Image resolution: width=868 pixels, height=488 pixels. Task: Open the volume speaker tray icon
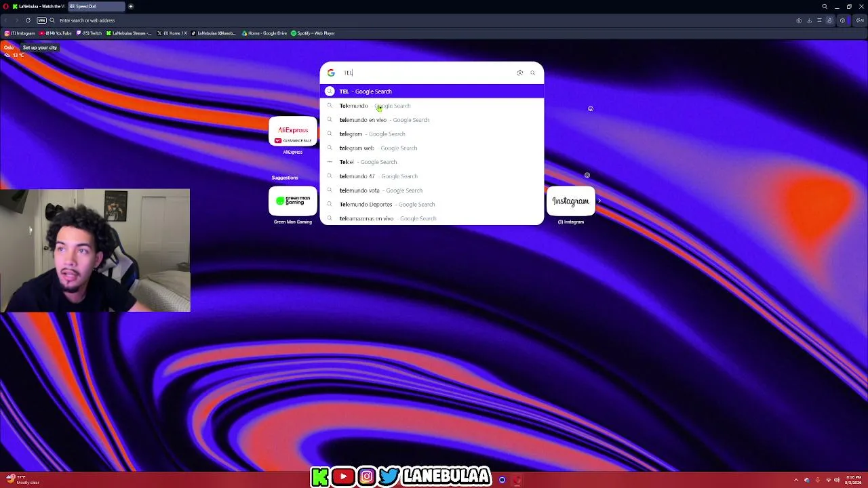click(x=837, y=480)
